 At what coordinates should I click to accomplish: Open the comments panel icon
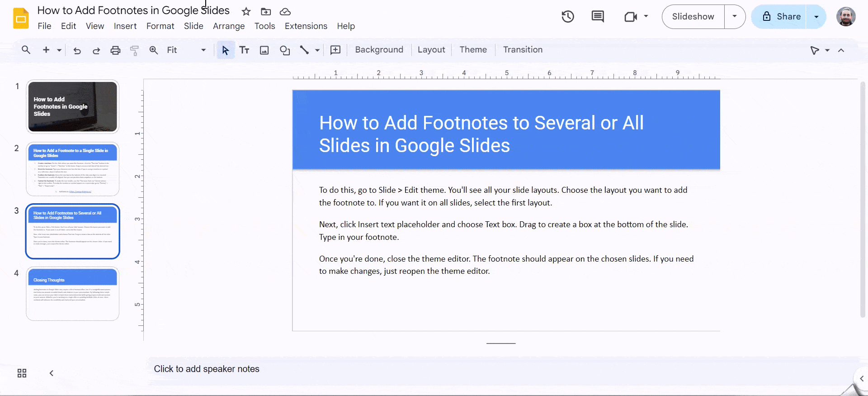(598, 17)
